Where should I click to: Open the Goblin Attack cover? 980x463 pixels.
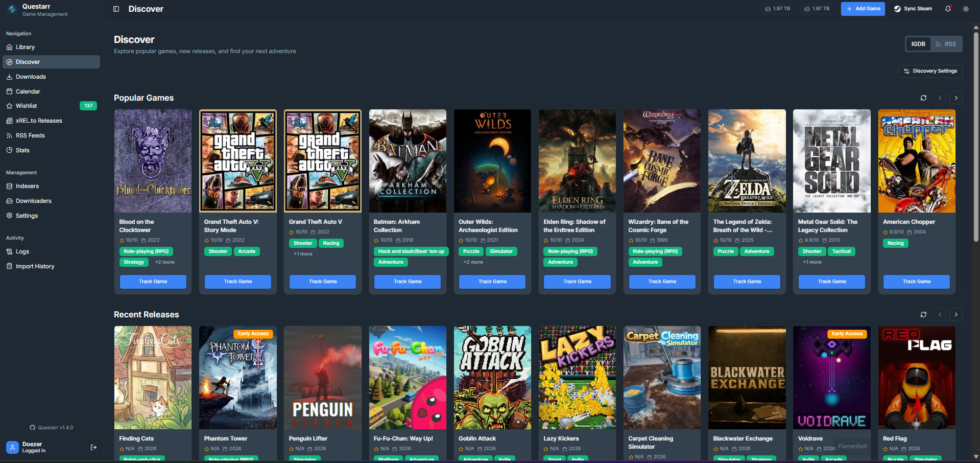492,378
